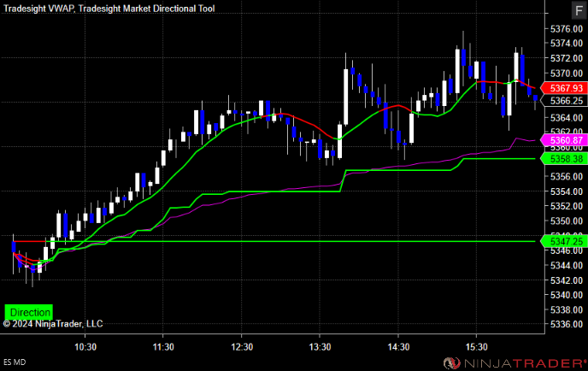The width and height of the screenshot is (588, 371).
Task: Click the 5372.00 price axis label
Action: 567,58
